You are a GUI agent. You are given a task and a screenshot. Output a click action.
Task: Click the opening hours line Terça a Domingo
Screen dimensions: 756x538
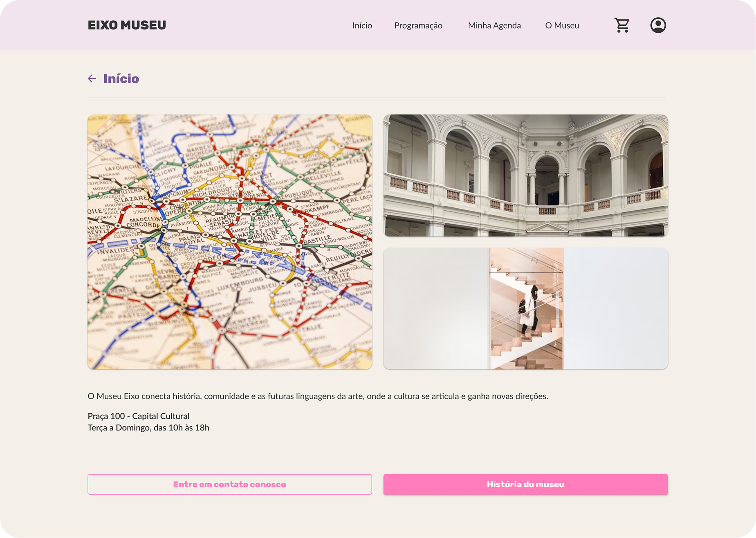pyautogui.click(x=148, y=428)
